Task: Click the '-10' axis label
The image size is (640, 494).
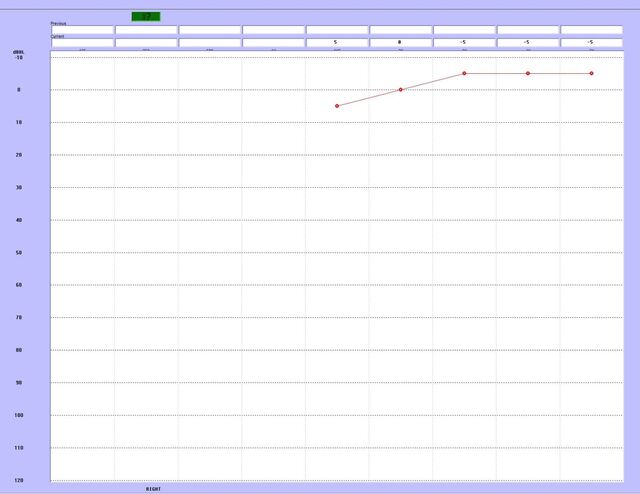Action: point(19,58)
